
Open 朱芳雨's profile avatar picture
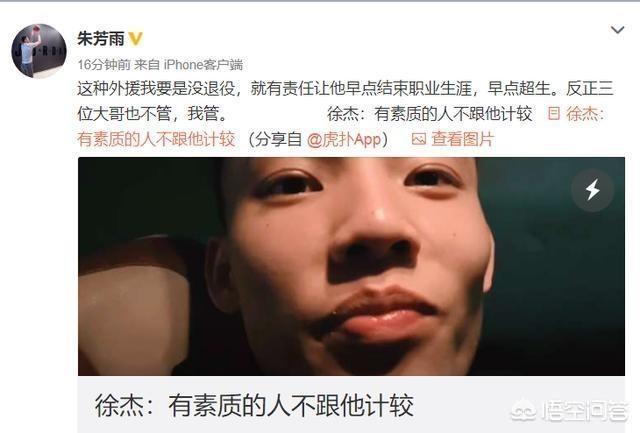(39, 51)
